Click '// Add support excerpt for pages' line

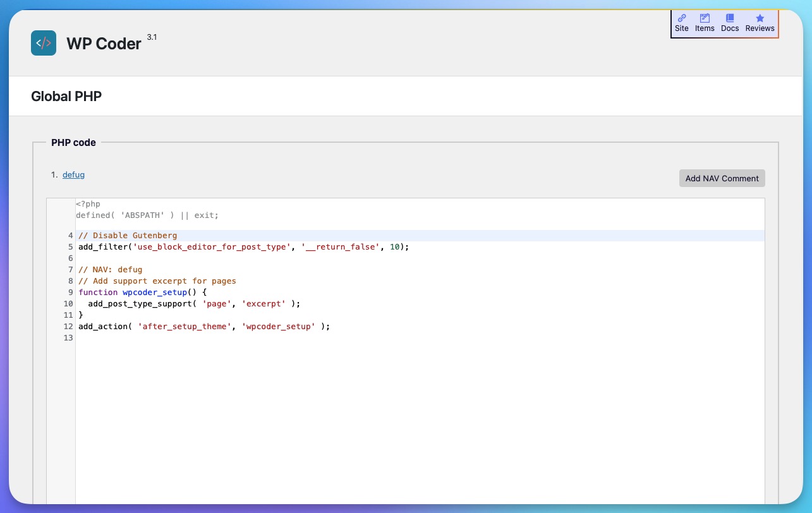coord(157,281)
